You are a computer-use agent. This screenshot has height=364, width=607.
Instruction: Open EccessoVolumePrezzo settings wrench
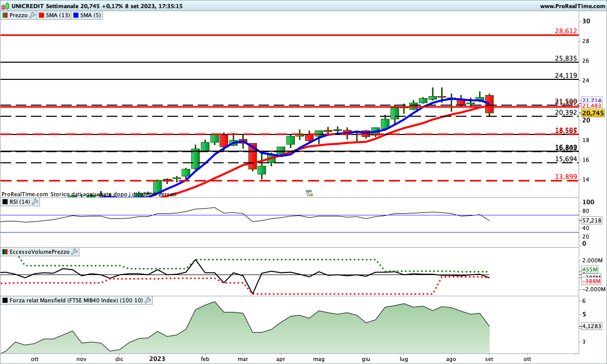(74, 251)
